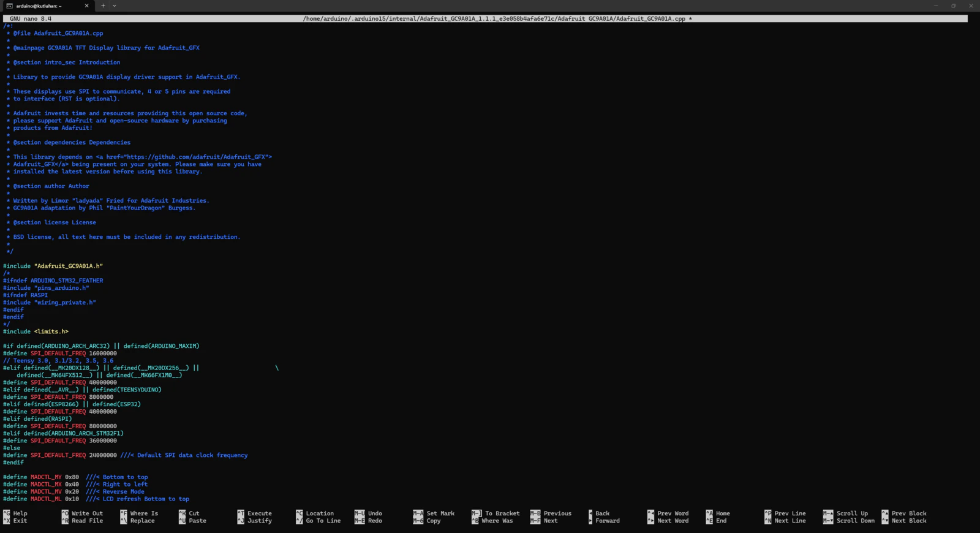Open a new terminal tab with the plus button
This screenshot has width=980, height=533.
point(103,6)
